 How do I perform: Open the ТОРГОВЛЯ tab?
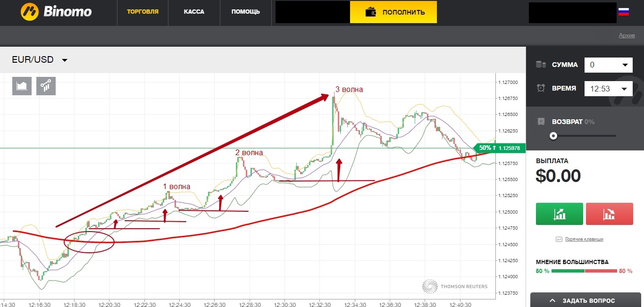(x=143, y=12)
